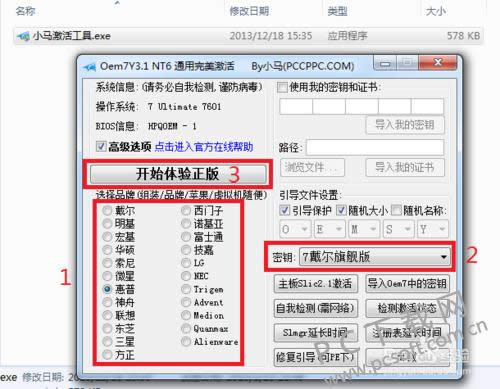
Task: Select the 三星 brand radio button
Action: pos(107,341)
